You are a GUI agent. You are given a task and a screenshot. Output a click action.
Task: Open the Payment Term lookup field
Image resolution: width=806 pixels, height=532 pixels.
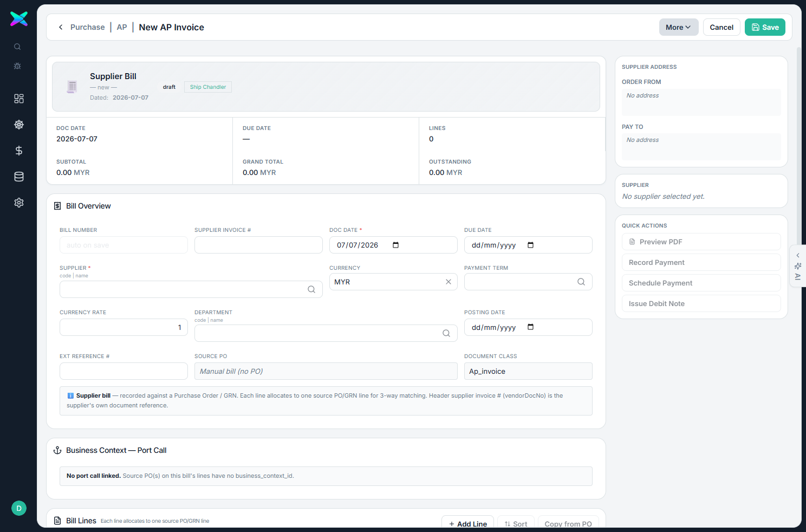point(528,282)
